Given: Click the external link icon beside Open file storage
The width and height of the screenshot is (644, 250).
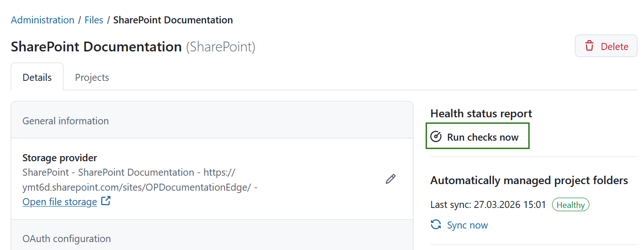Looking at the screenshot, I should click(106, 201).
